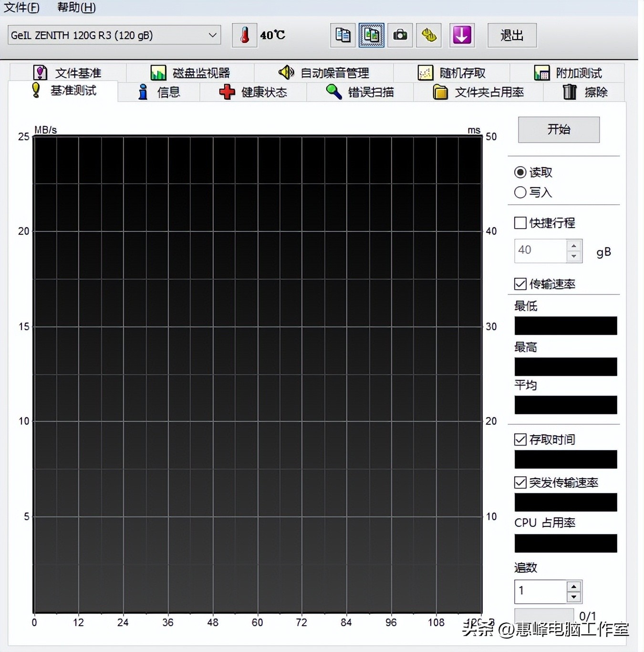Open the 帮助(H) menu

pyautogui.click(x=75, y=8)
